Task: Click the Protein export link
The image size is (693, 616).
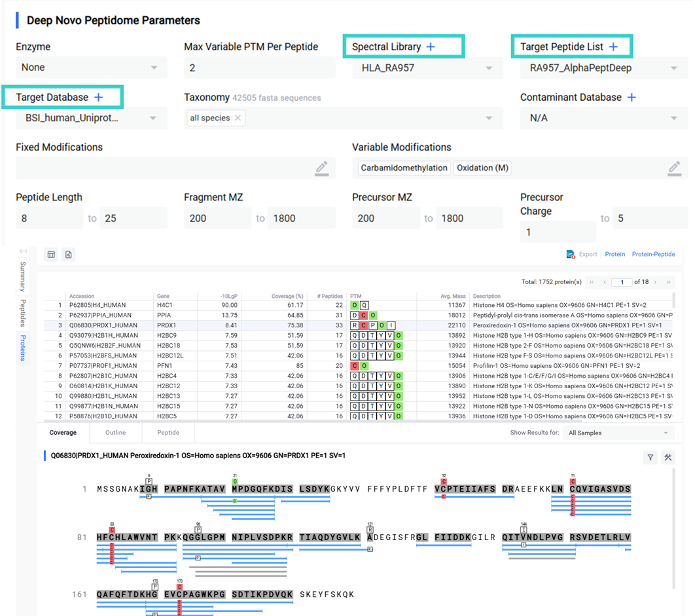Action: pos(614,254)
